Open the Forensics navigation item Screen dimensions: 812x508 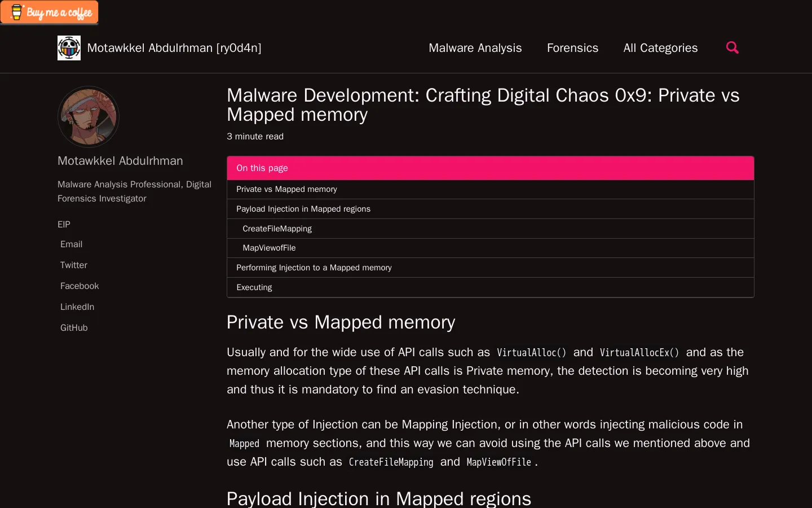572,48
